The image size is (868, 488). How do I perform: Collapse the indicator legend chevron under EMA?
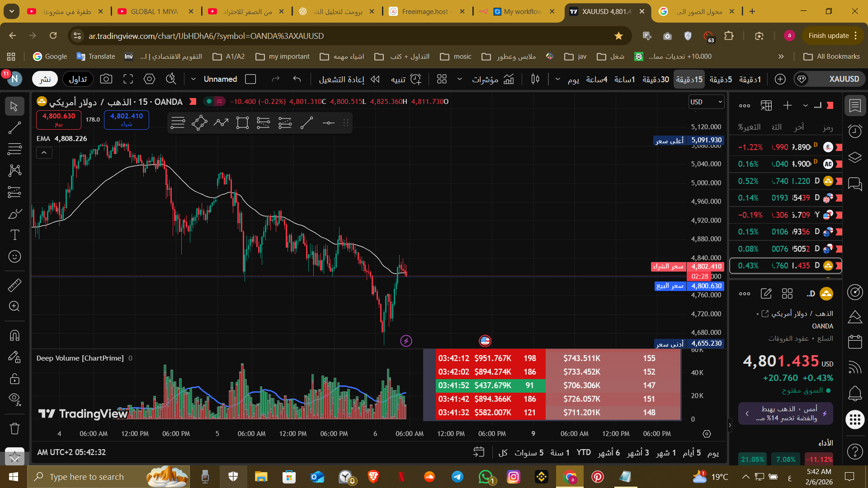44,153
